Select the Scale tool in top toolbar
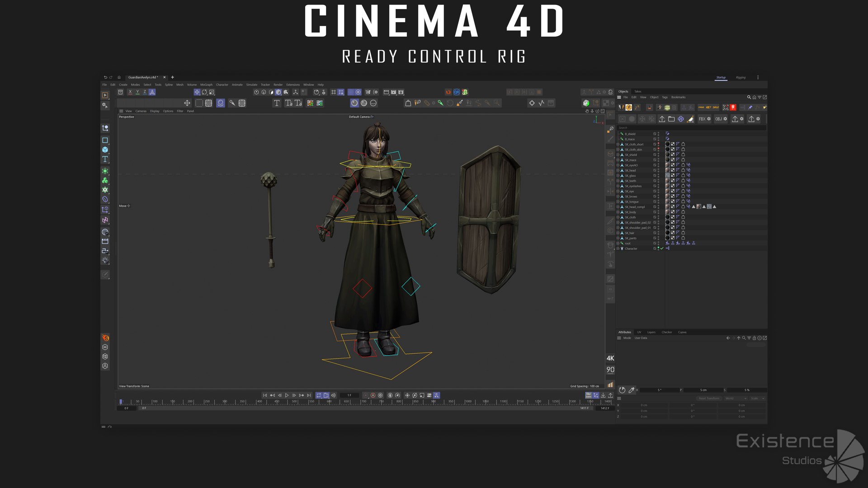The height and width of the screenshot is (488, 868). click(x=212, y=92)
